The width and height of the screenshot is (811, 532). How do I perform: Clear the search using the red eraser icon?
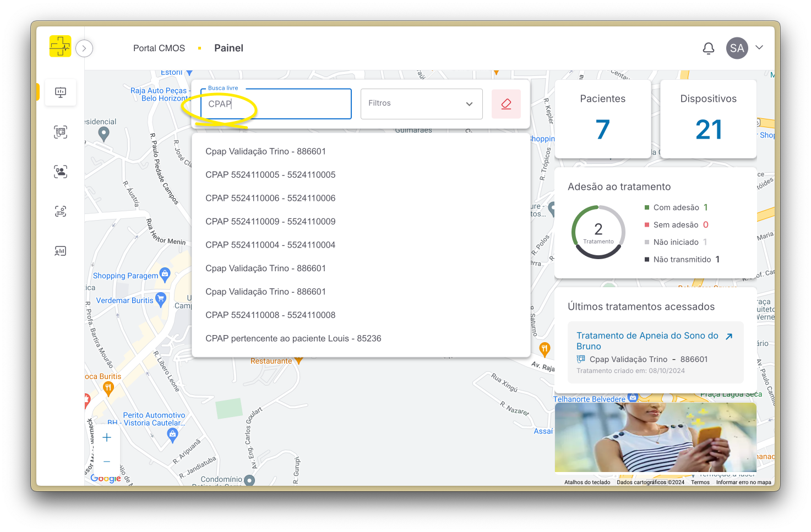[x=506, y=103]
